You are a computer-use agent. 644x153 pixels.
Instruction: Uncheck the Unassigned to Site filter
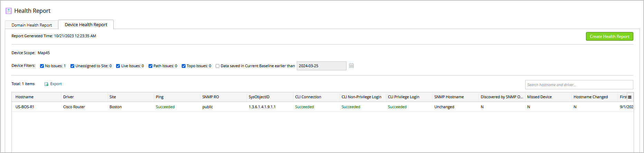(72, 66)
